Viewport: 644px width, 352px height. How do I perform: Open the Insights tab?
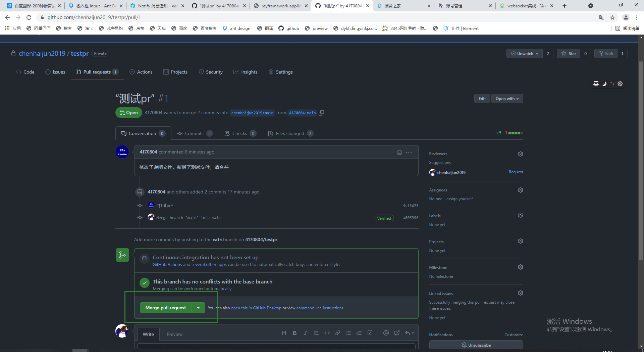click(246, 72)
